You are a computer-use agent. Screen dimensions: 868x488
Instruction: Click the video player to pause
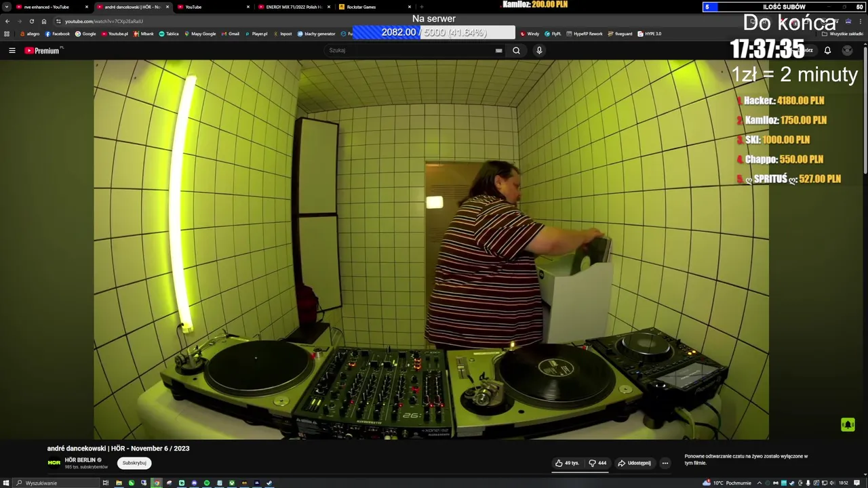click(x=431, y=249)
